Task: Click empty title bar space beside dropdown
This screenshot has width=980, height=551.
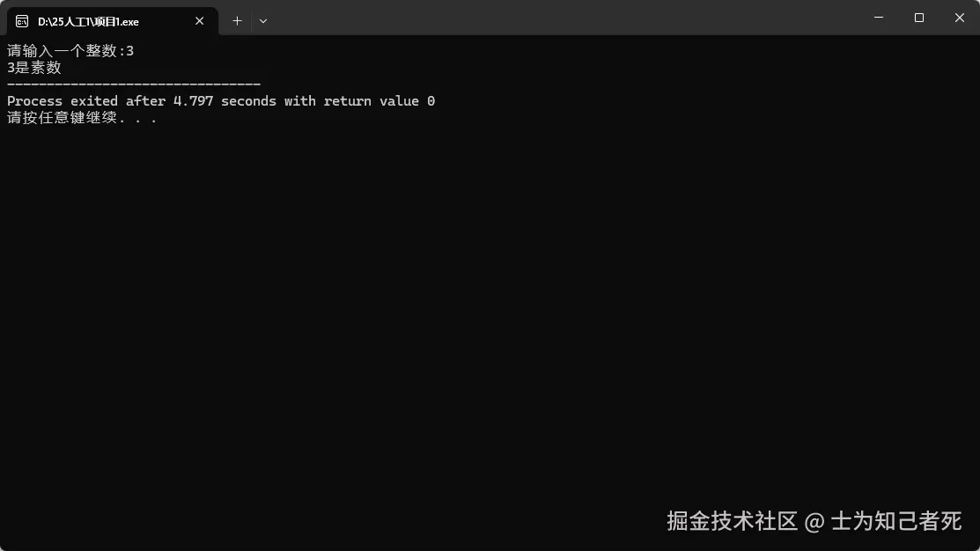Action: click(x=563, y=18)
